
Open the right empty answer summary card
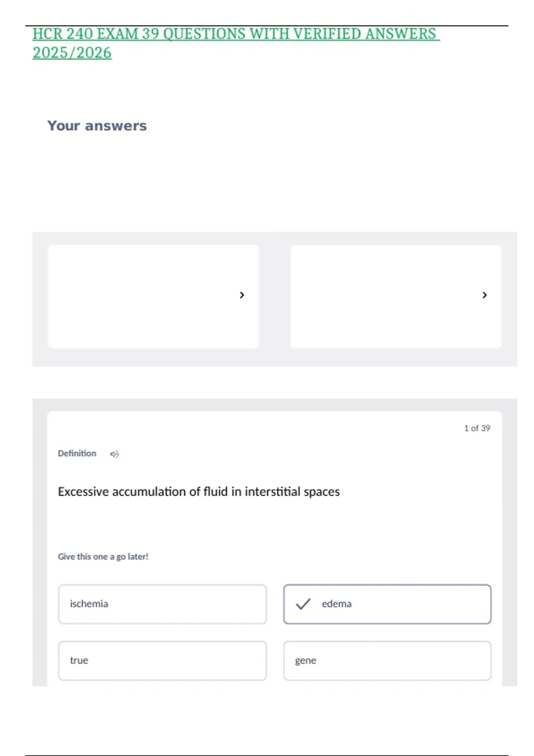pyautogui.click(x=396, y=296)
